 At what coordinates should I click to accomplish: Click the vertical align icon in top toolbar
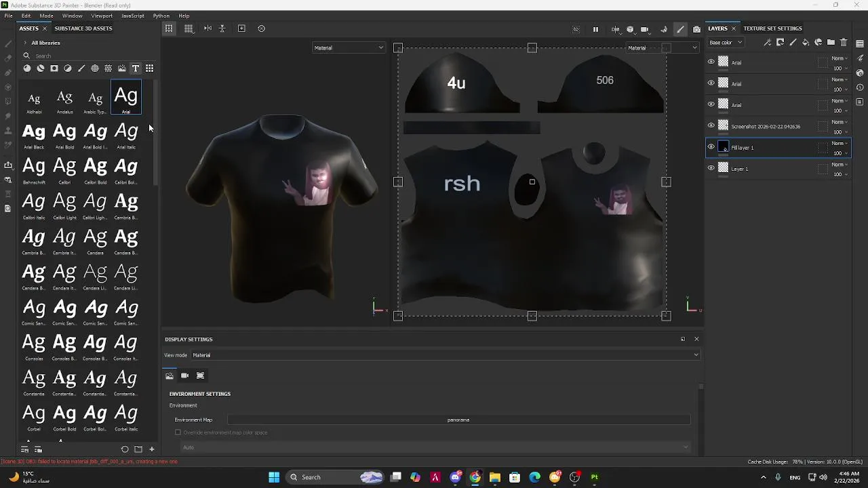point(222,28)
